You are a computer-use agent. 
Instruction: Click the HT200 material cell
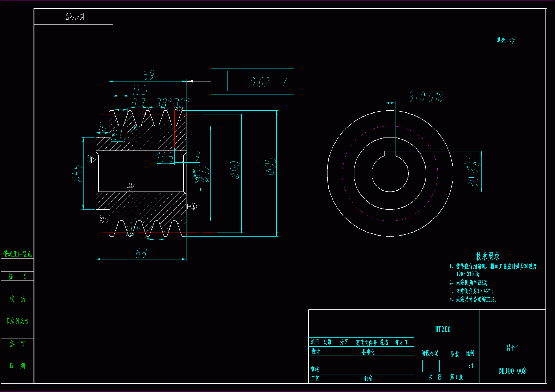(443, 329)
